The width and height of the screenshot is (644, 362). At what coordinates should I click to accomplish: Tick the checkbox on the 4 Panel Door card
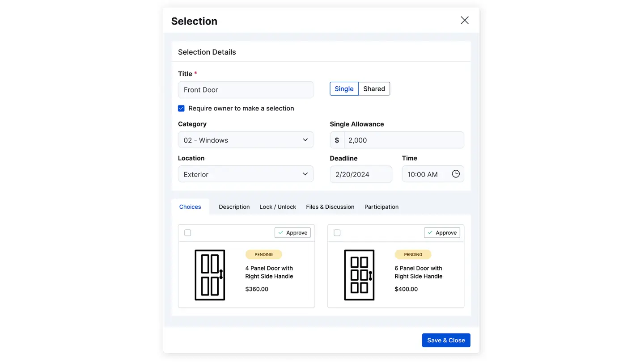(188, 233)
